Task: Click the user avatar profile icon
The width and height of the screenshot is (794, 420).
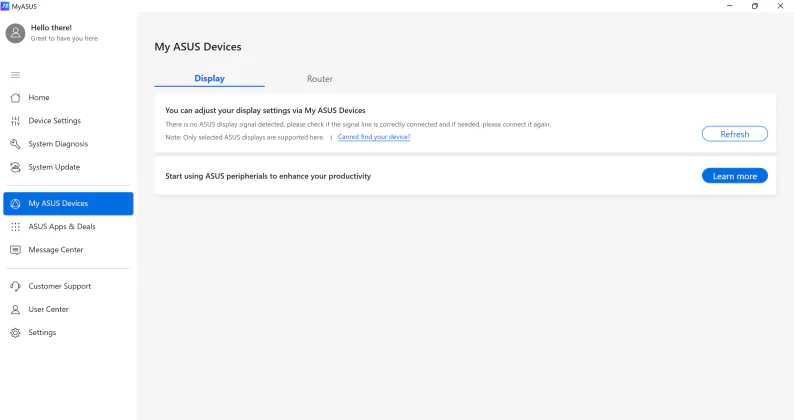Action: 15,33
